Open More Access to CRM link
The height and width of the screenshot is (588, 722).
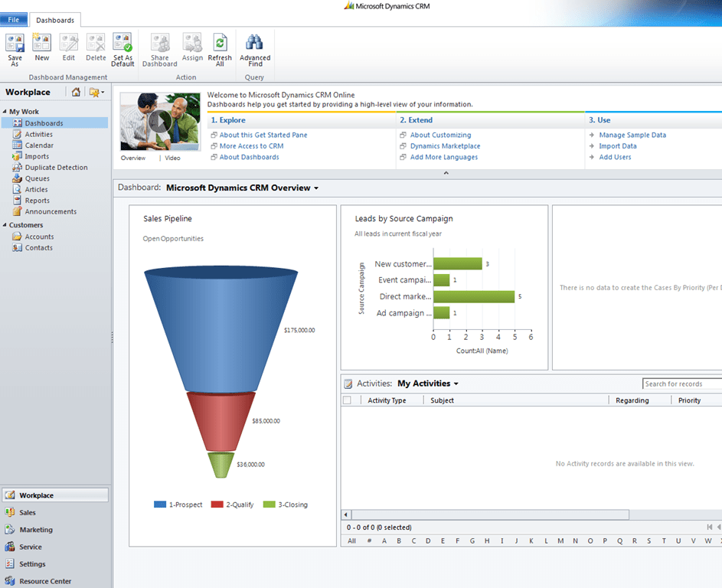point(251,146)
